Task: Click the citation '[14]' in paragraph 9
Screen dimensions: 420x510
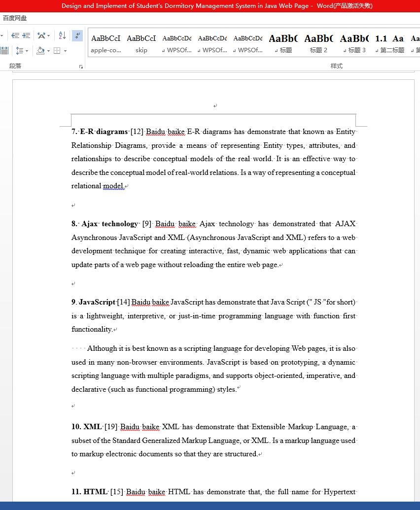Action: point(123,302)
